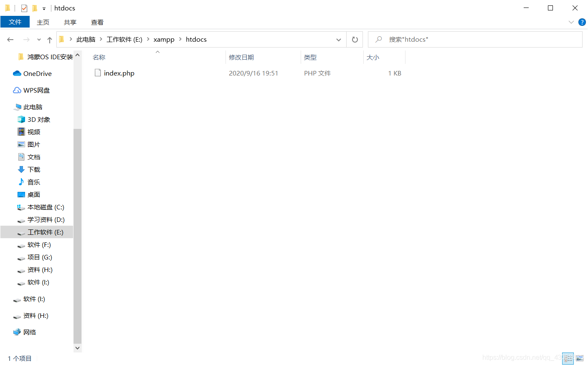Refresh the htdocs folder view

click(355, 40)
